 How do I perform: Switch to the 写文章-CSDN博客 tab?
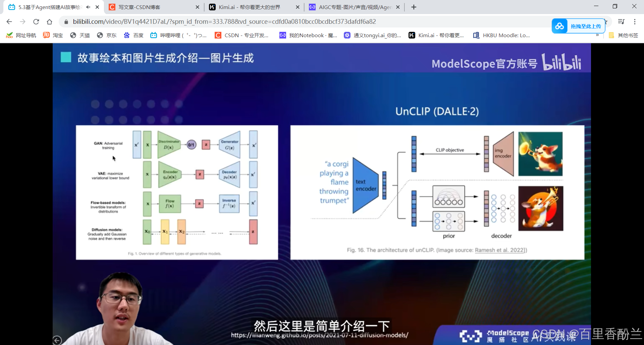point(154,7)
